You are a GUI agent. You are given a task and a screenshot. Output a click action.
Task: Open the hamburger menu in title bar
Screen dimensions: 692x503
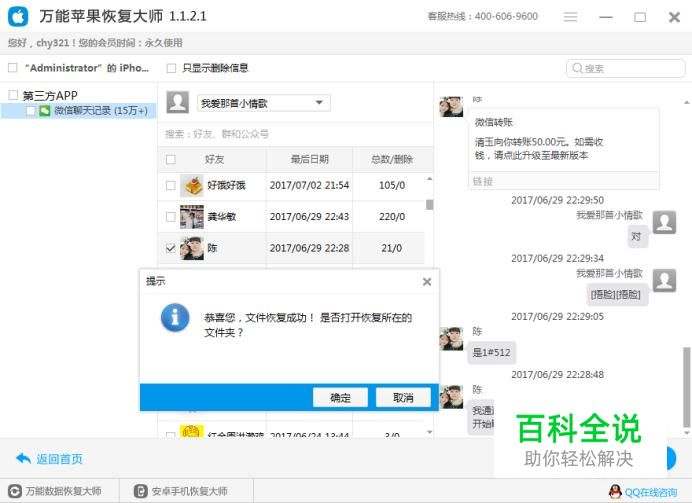point(570,17)
